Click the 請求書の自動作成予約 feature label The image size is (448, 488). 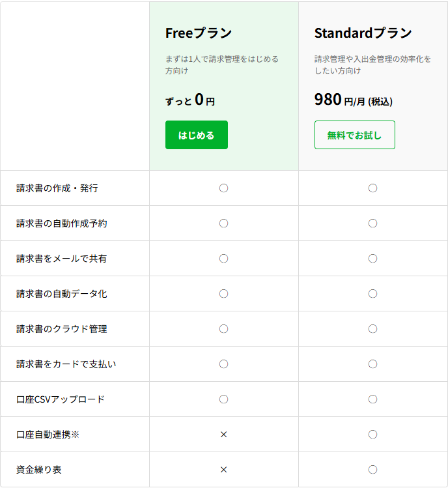pos(62,223)
